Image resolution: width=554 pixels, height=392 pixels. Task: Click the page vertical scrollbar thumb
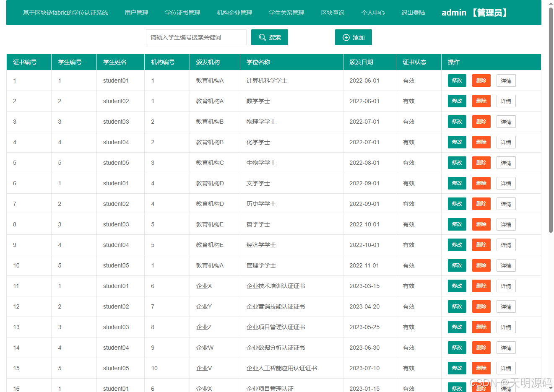[x=551, y=119]
